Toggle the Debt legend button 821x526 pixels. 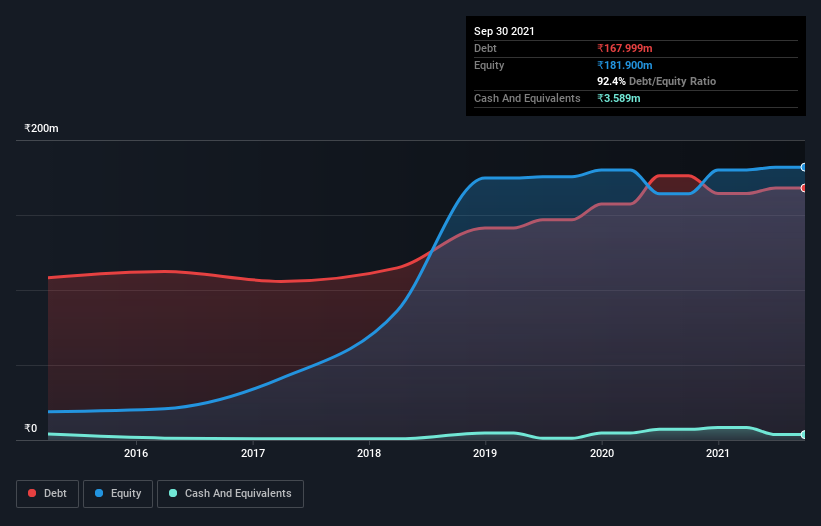(x=47, y=494)
